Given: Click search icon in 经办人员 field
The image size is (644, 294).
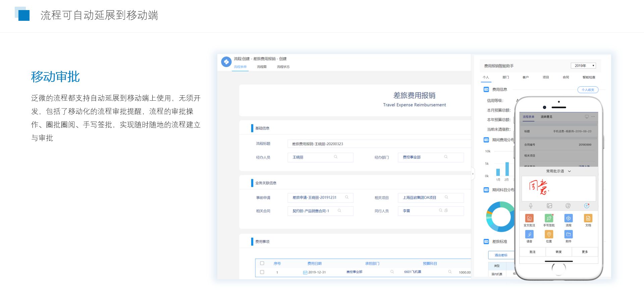Looking at the screenshot, I should pos(335,157).
